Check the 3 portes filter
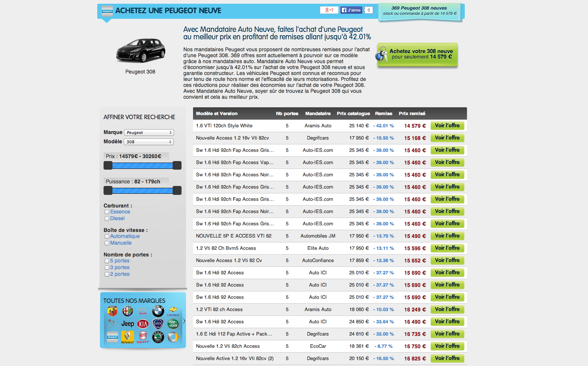 [107, 268]
